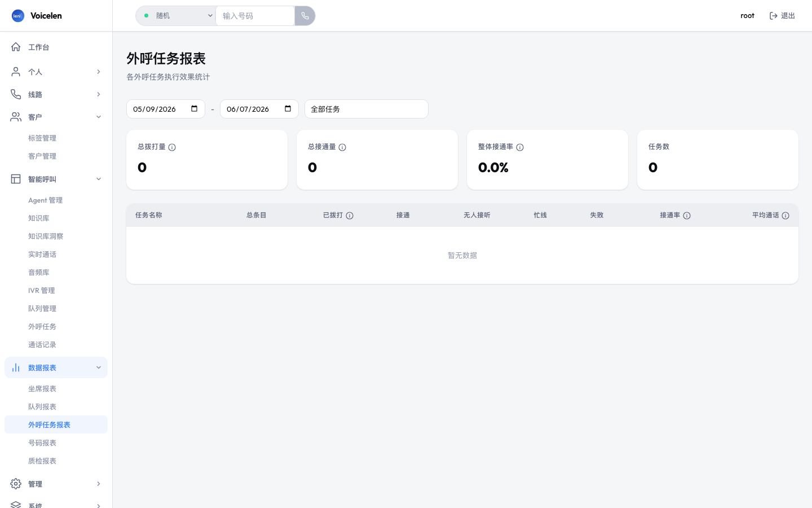Click the 智能呼叫 layout icon
812x508 pixels.
tap(16, 179)
